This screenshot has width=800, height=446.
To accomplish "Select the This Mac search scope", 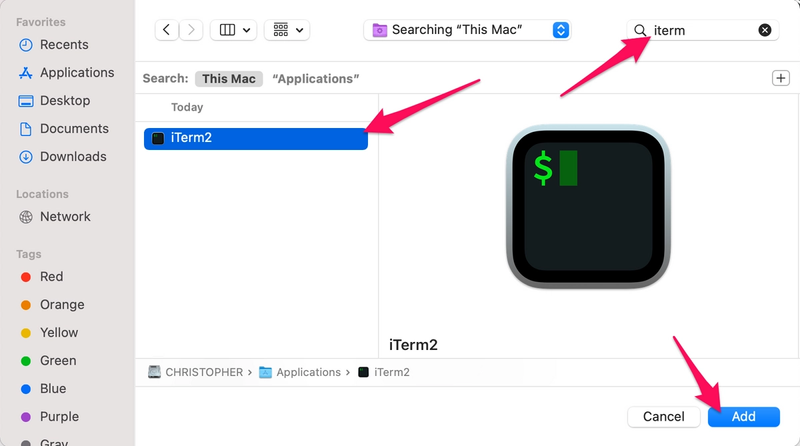I will pyautogui.click(x=229, y=79).
